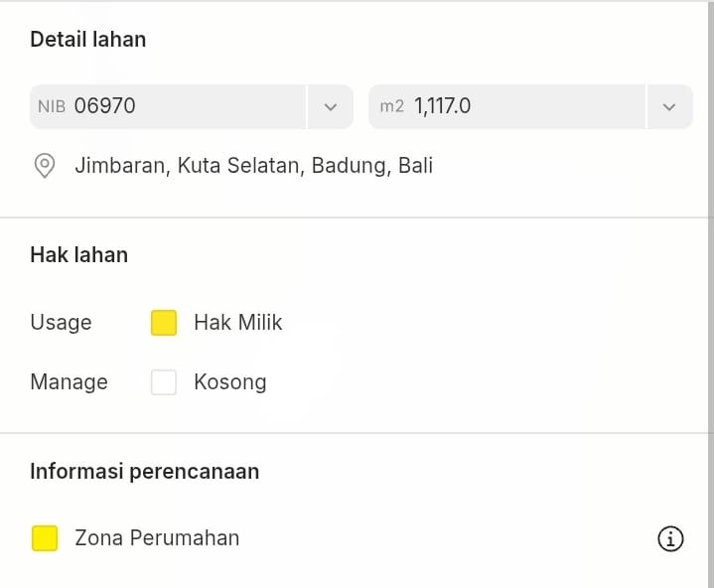714x588 pixels.
Task: Click the Zona Perumahan text
Action: (157, 538)
